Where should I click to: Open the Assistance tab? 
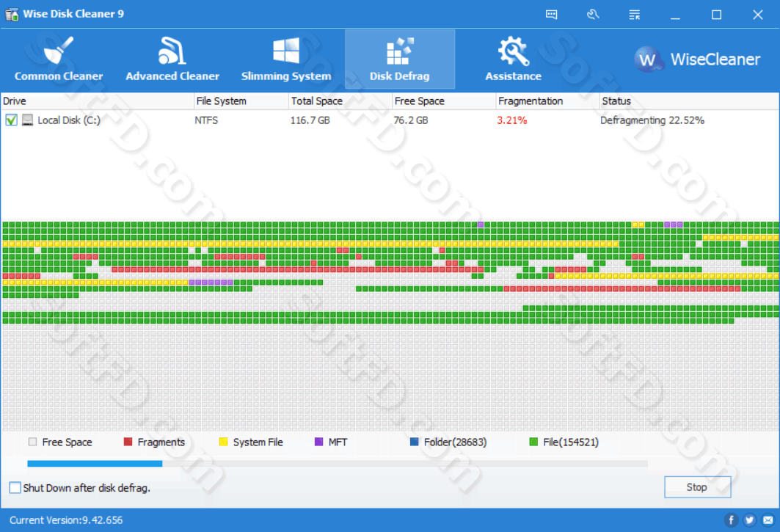514,59
